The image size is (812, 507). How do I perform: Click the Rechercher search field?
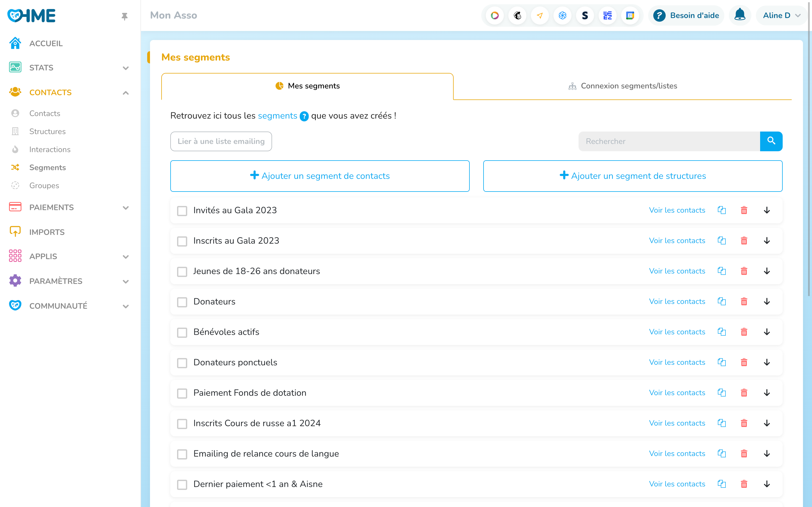point(669,141)
